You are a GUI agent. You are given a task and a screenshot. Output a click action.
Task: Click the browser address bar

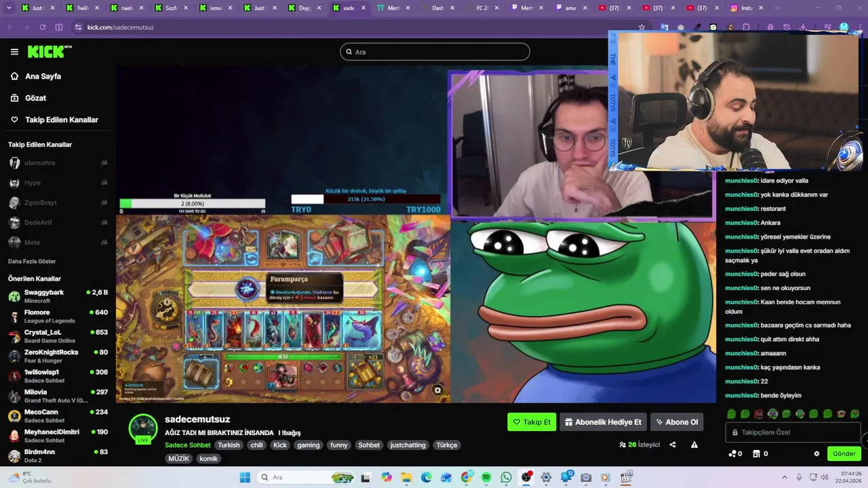359,27
